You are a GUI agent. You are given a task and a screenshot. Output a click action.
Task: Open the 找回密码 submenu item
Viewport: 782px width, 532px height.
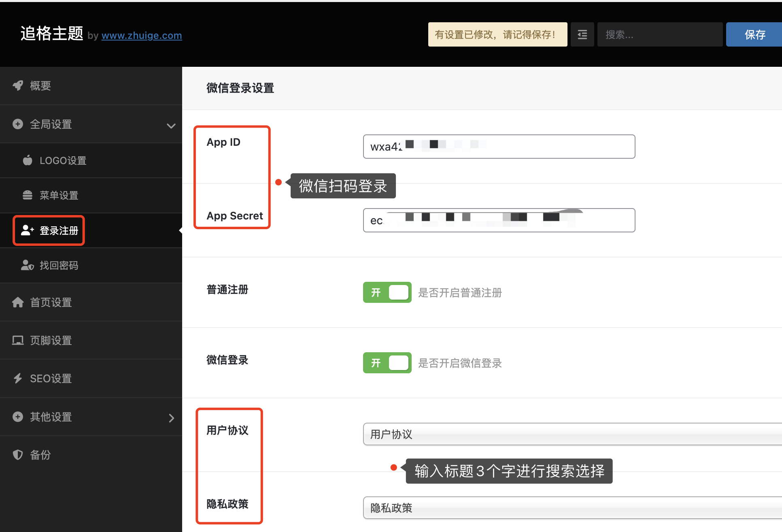pyautogui.click(x=91, y=265)
